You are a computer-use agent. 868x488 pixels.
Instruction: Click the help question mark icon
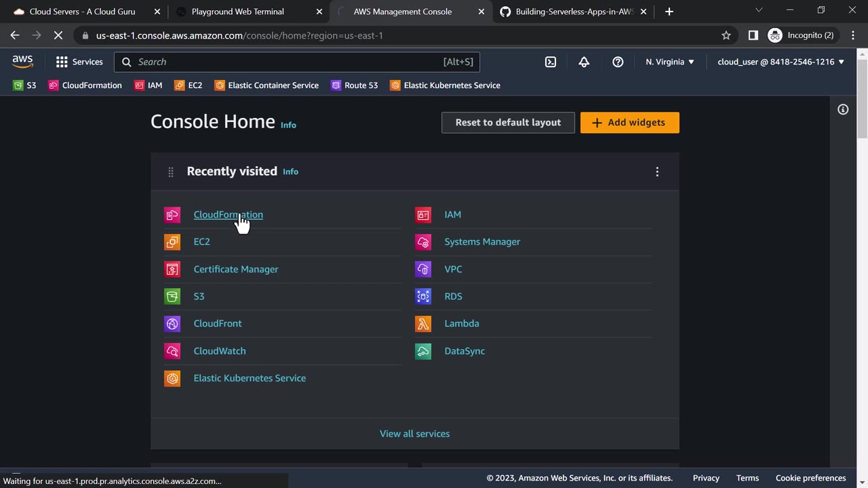[x=618, y=62]
